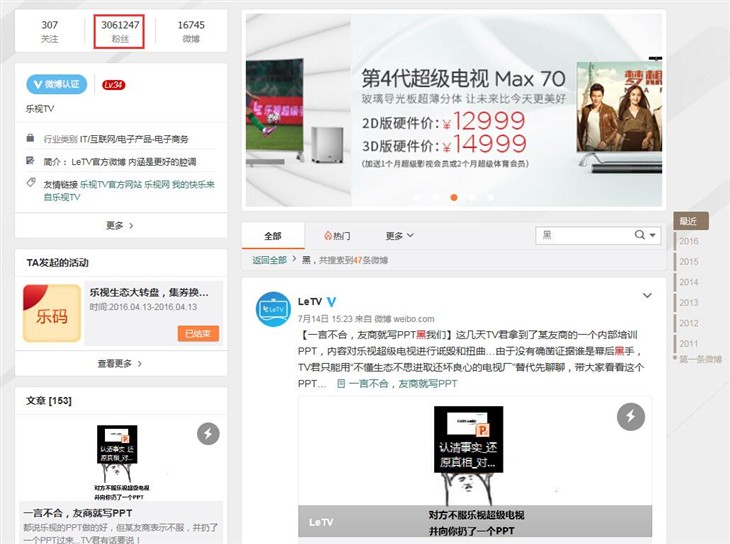Jump to 2014 on the timeline
730x544 pixels.
click(x=689, y=282)
